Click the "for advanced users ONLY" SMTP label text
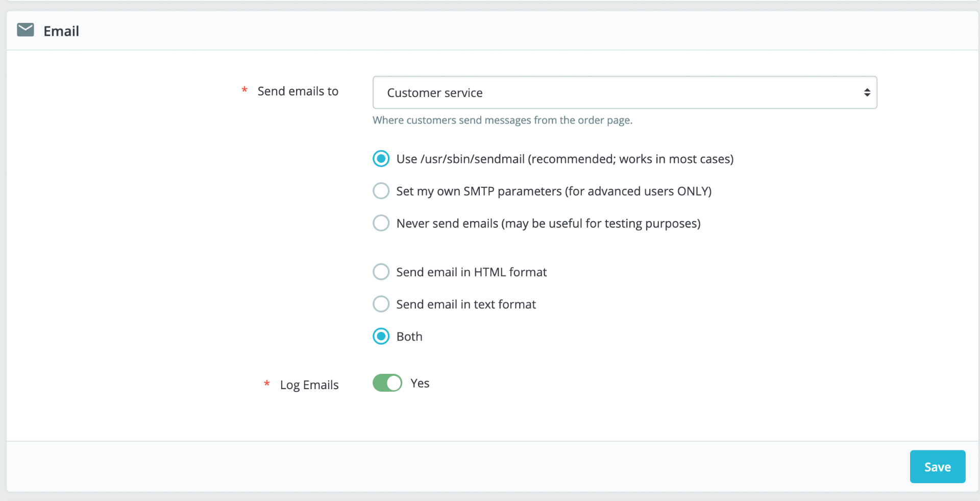Screen dimensions: 980x501 (x=638, y=192)
